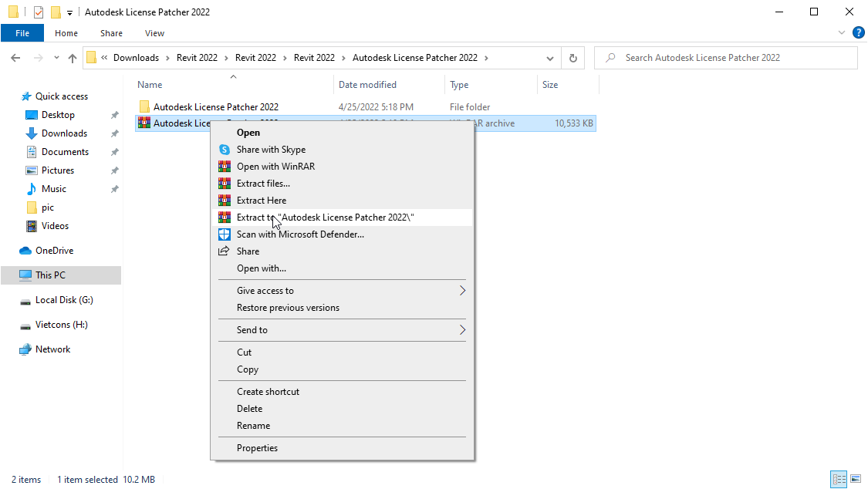Go back with the back arrow

tap(15, 58)
